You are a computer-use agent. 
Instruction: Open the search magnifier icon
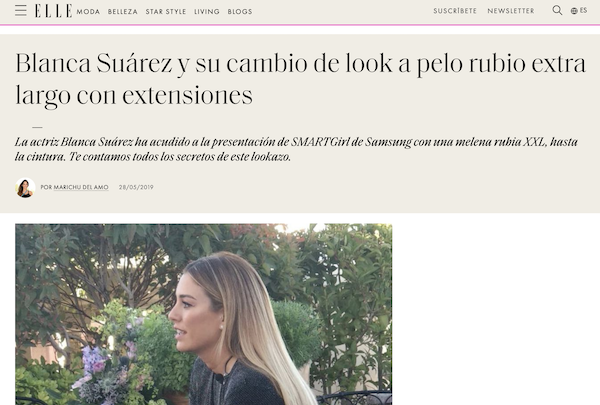(x=557, y=10)
